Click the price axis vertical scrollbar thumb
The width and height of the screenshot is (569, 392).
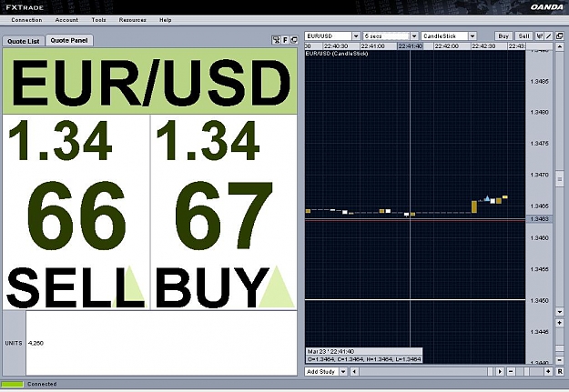560,180
